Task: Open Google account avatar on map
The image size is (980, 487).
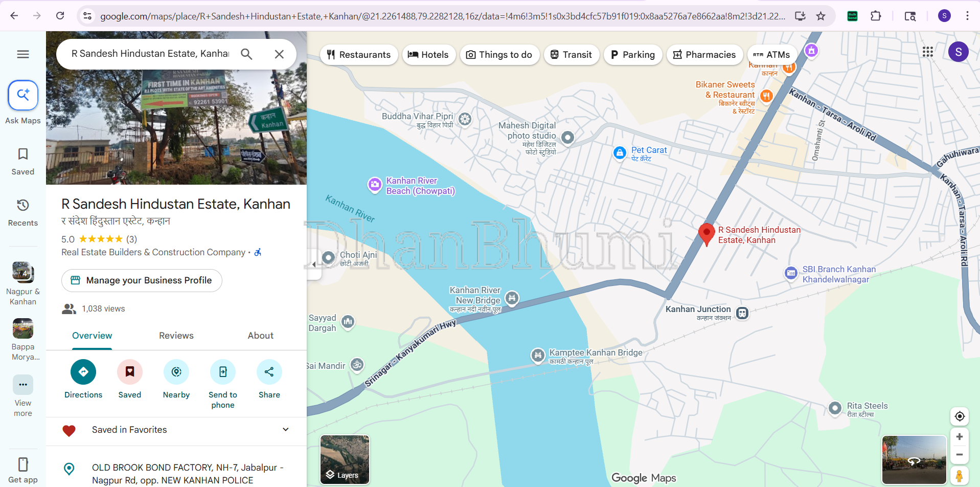Action: coord(959,52)
